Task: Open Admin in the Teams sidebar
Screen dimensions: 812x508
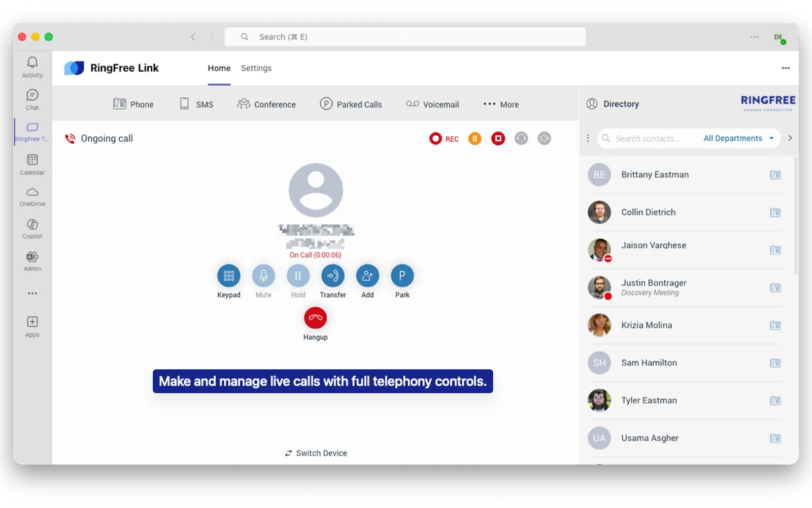Action: click(32, 261)
